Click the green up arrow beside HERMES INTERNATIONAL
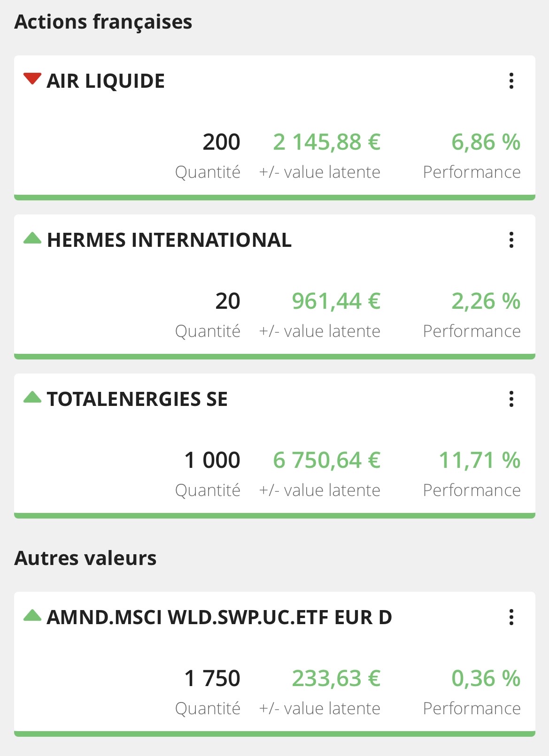This screenshot has height=756, width=549. 32,238
